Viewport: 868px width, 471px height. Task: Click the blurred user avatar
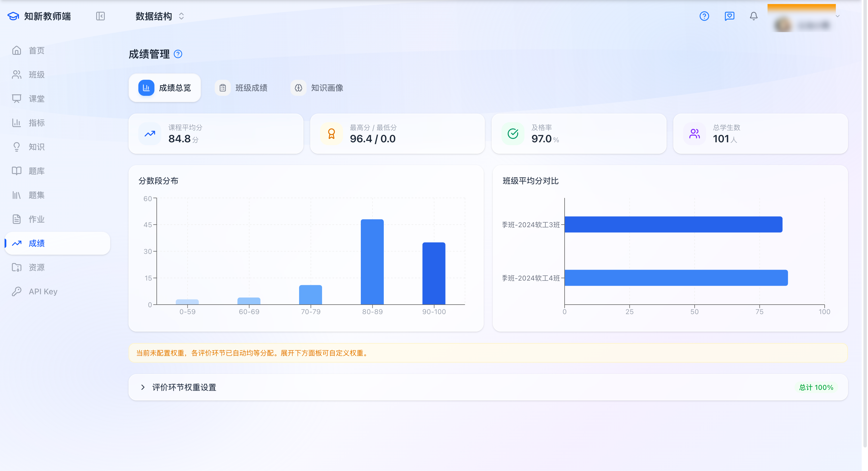[782, 25]
